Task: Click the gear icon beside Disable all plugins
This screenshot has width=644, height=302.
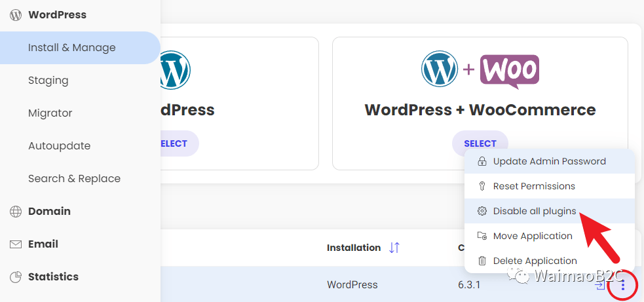Action: pyautogui.click(x=482, y=211)
